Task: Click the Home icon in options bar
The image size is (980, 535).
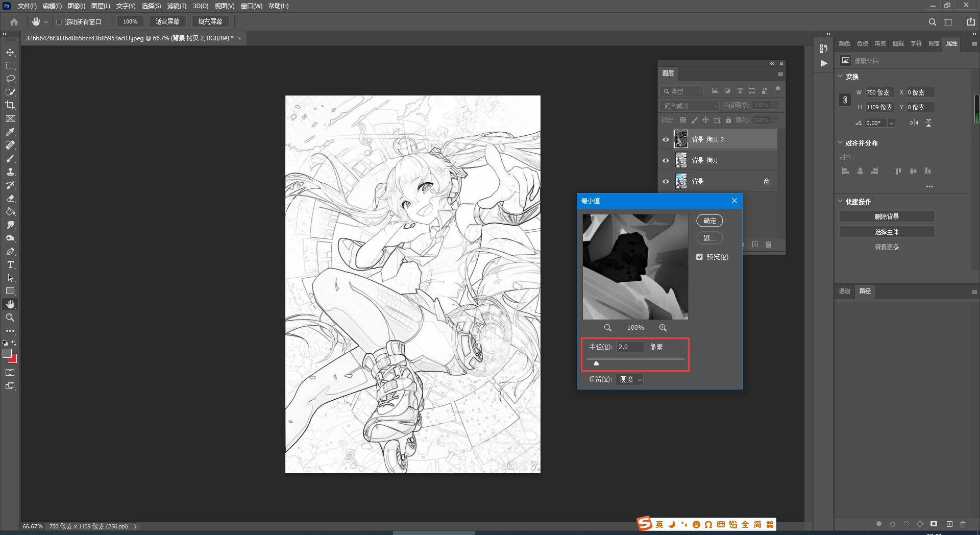Action: pyautogui.click(x=14, y=22)
